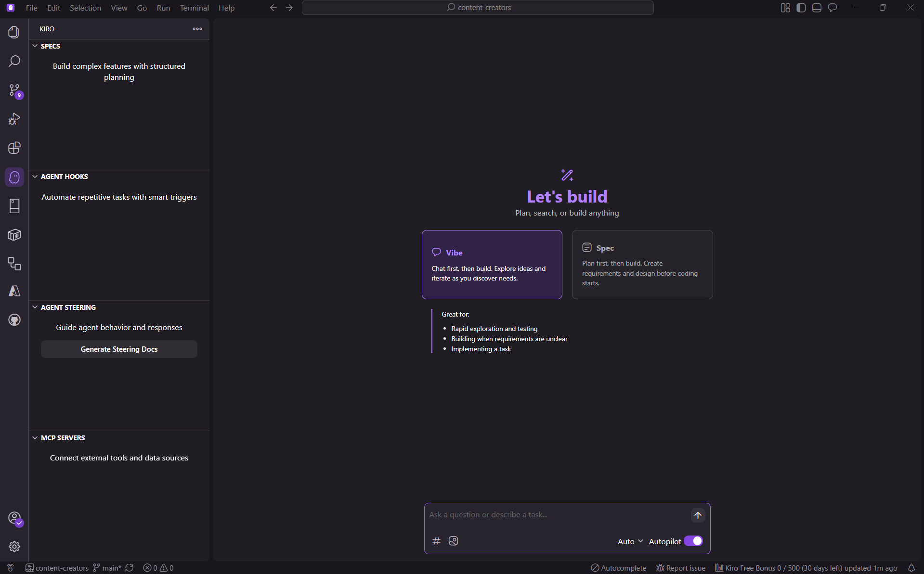Open the Search view icon

coord(14,61)
